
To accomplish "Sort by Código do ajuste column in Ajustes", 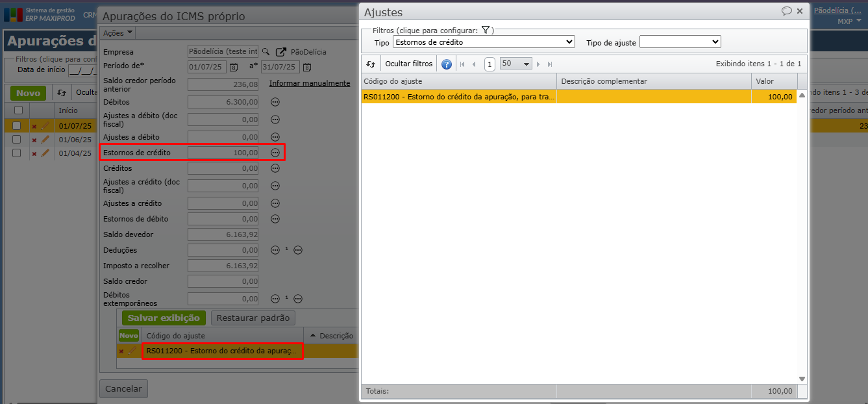I will [x=458, y=81].
